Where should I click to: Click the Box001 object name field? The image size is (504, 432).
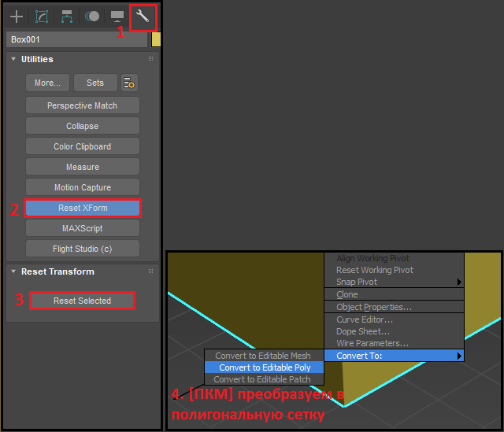pyautogui.click(x=77, y=39)
